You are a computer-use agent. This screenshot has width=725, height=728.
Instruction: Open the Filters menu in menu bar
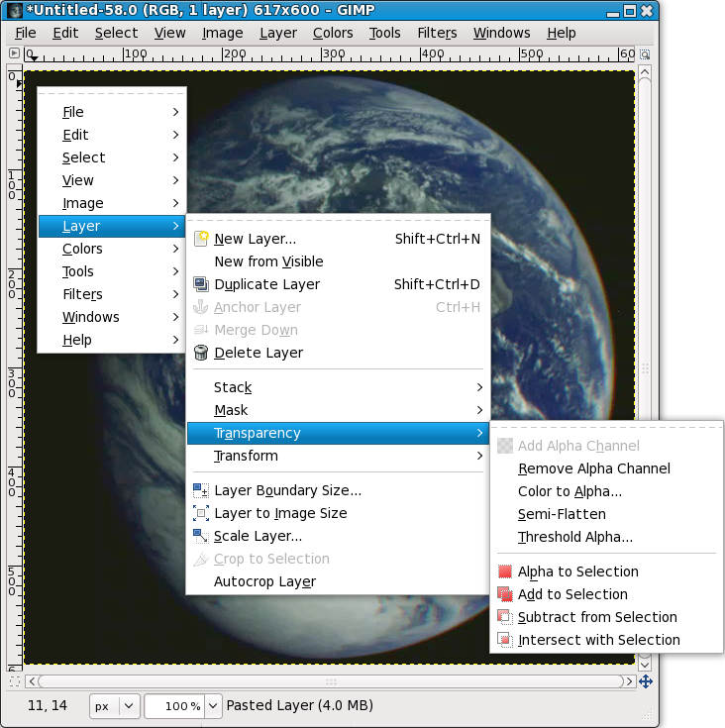[437, 33]
